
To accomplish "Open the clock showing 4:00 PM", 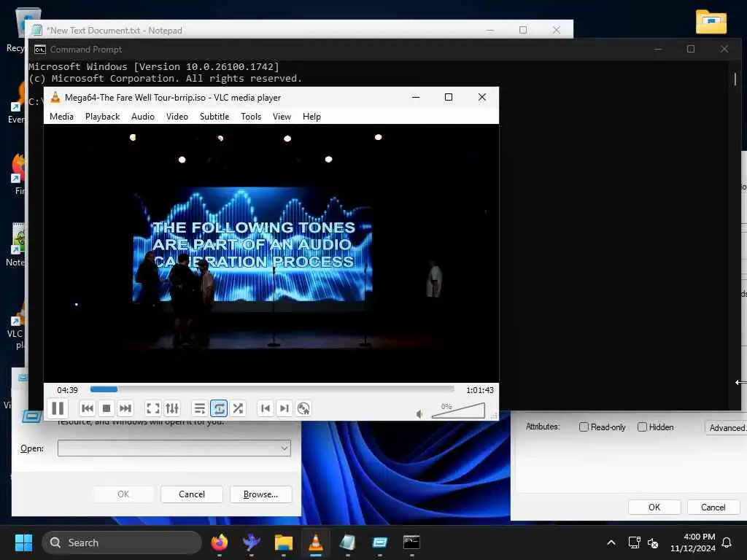I will tap(693, 542).
